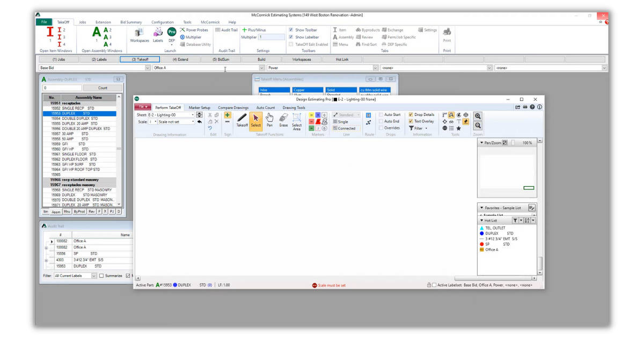Switch to the Marker Setup tab
This screenshot has width=644, height=338.
200,107
